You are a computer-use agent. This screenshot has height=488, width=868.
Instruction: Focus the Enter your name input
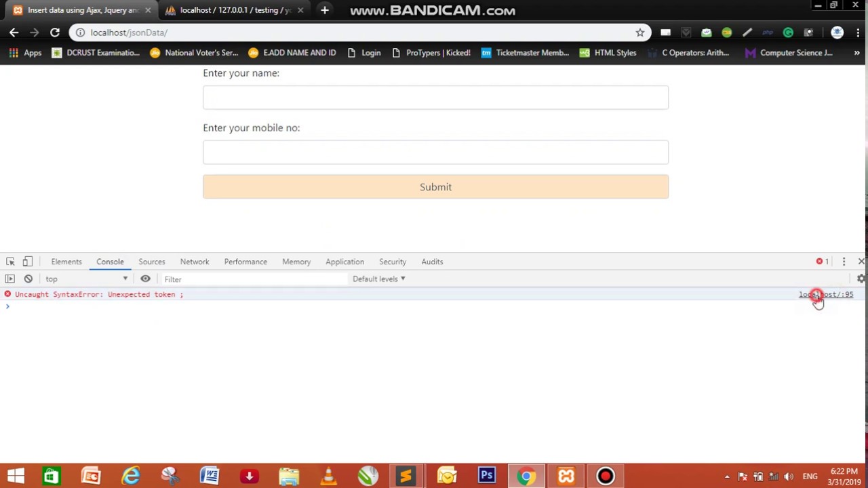435,98
